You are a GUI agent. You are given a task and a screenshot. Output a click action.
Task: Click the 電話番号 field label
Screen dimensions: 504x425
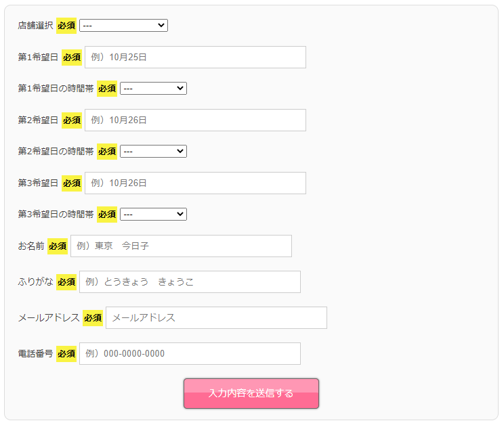35,353
